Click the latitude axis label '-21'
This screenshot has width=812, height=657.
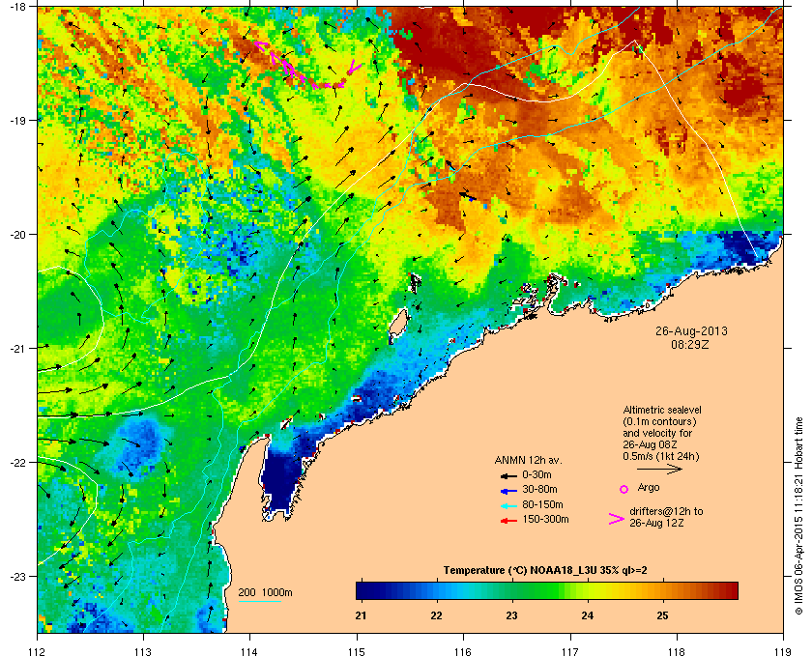pos(17,348)
